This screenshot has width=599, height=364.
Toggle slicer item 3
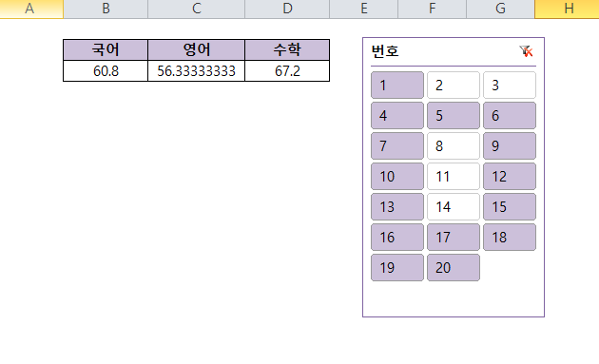(x=510, y=86)
